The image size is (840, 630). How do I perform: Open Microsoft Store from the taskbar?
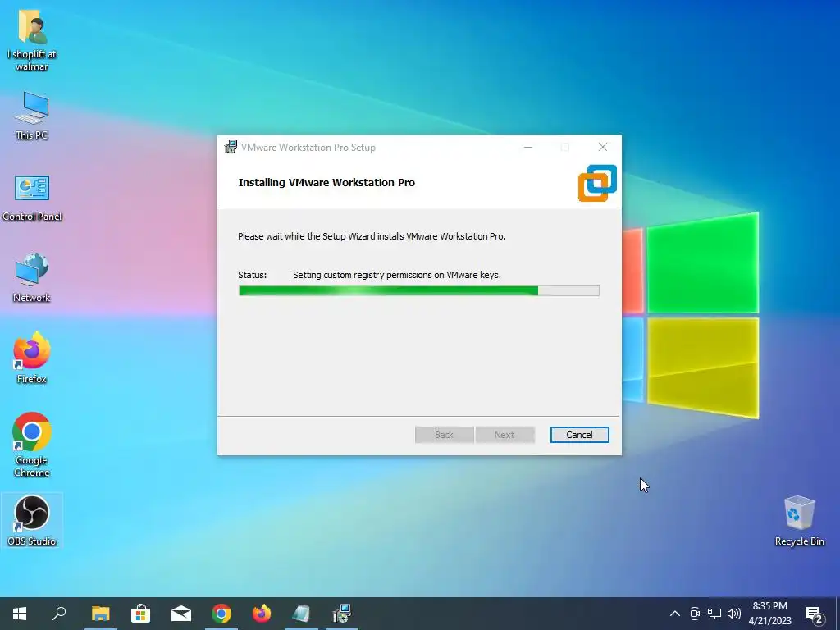(x=140, y=614)
